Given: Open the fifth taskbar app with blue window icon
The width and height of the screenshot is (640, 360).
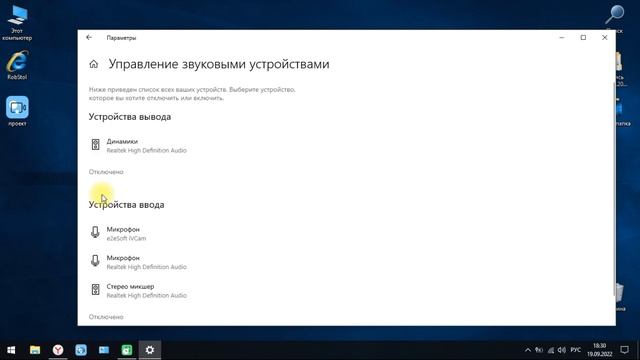Looking at the screenshot, I should tap(104, 350).
